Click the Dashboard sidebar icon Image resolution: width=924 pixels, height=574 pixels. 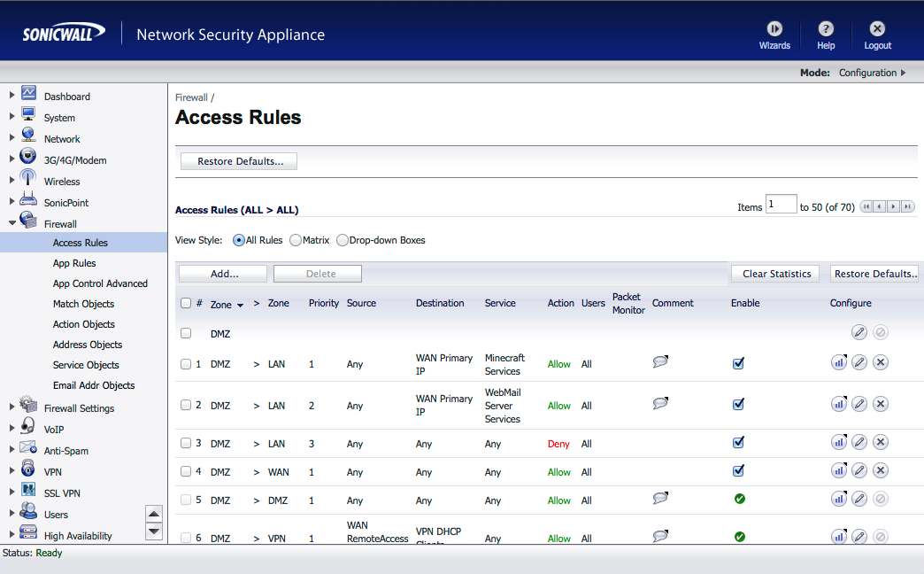[x=29, y=93]
